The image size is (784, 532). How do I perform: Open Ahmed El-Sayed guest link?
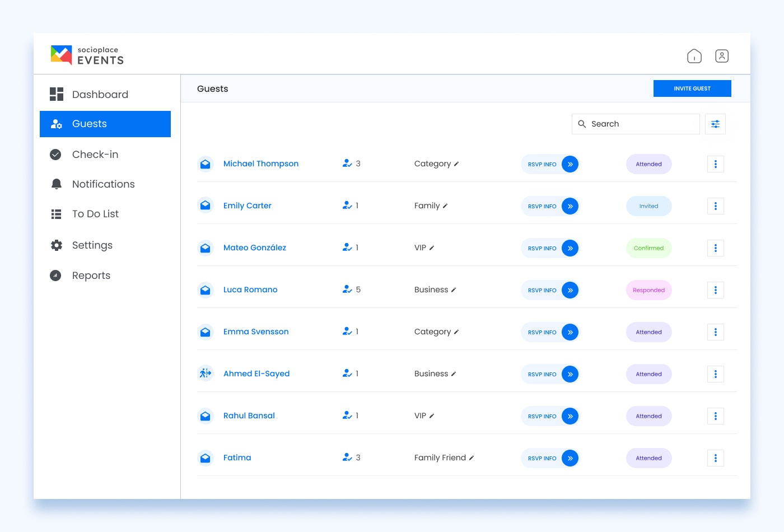coord(256,374)
